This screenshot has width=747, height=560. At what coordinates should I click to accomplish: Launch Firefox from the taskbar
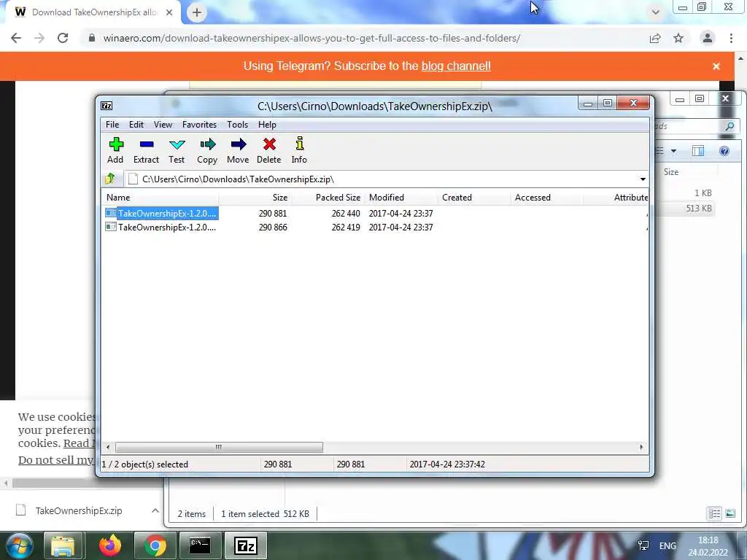tap(110, 545)
